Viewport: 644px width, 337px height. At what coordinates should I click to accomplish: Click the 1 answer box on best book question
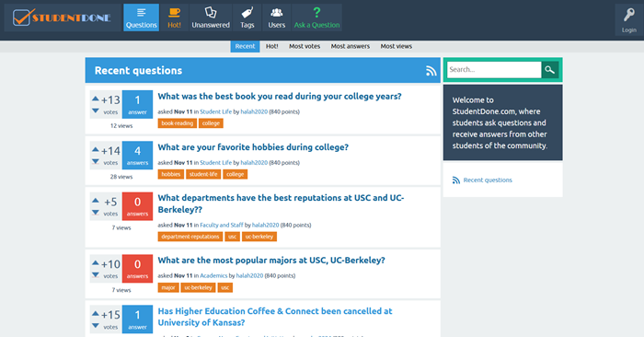click(x=137, y=104)
